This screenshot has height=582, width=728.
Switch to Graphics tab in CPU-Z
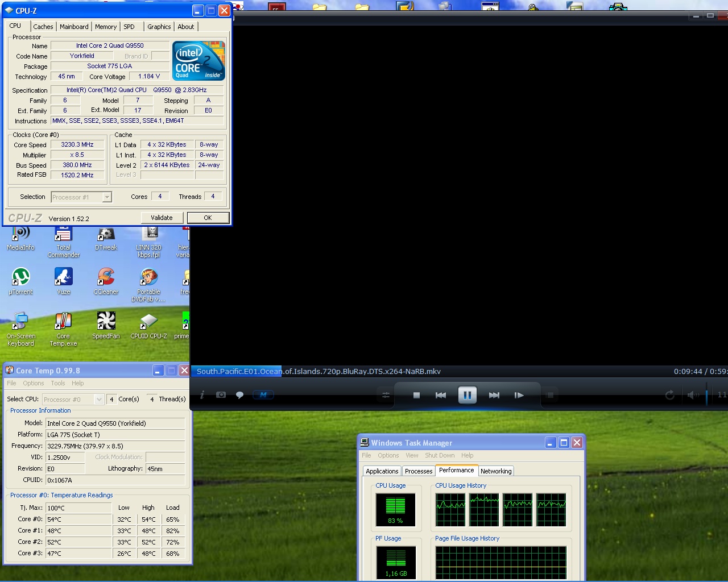coord(159,27)
